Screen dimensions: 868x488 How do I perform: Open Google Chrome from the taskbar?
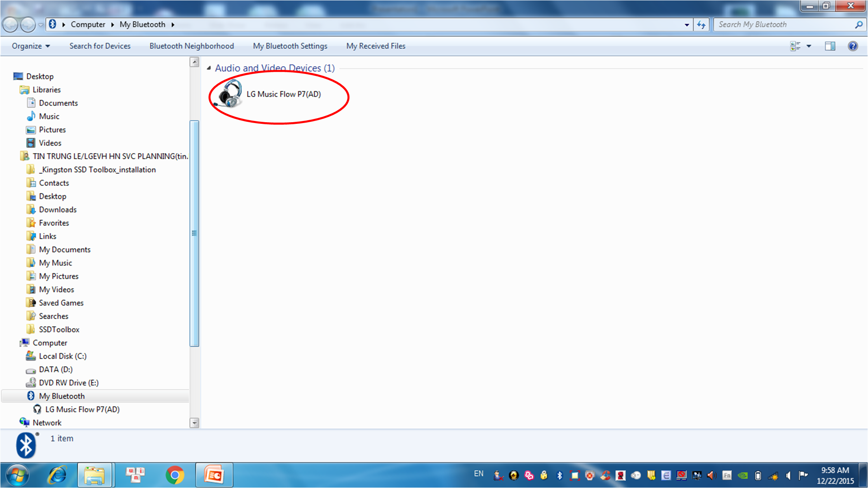[175, 475]
